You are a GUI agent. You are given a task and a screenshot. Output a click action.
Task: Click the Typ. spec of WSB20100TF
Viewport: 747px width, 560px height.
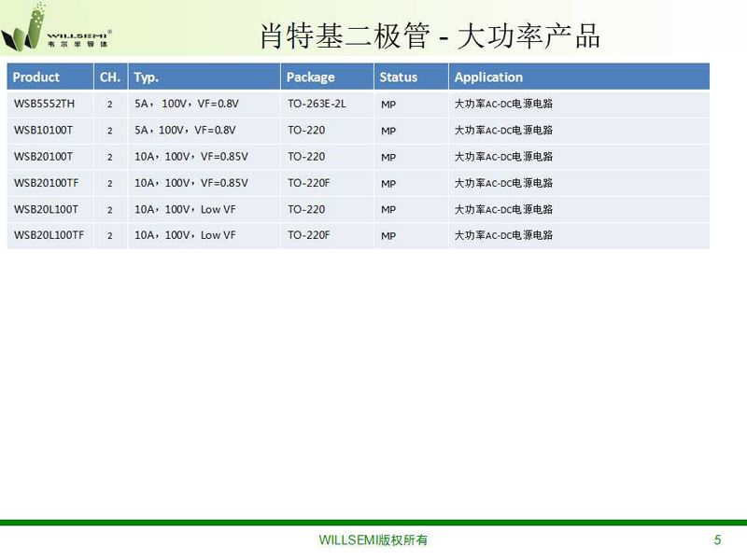point(191,183)
